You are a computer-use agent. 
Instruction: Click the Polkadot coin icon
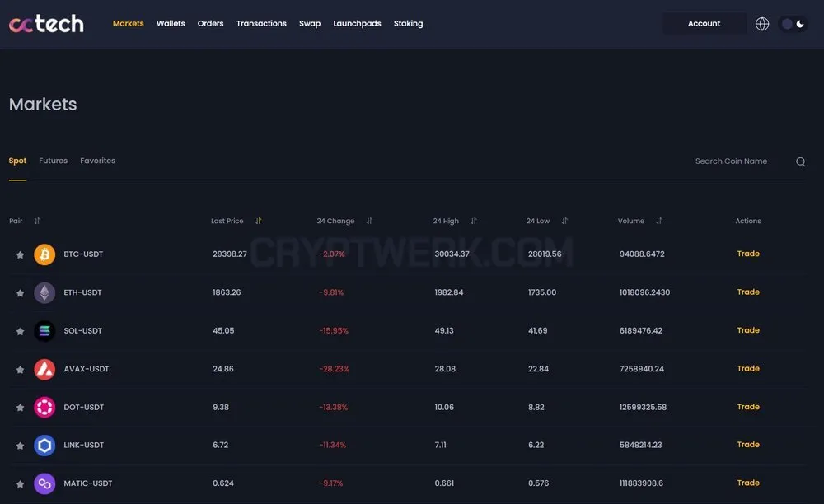pos(44,408)
